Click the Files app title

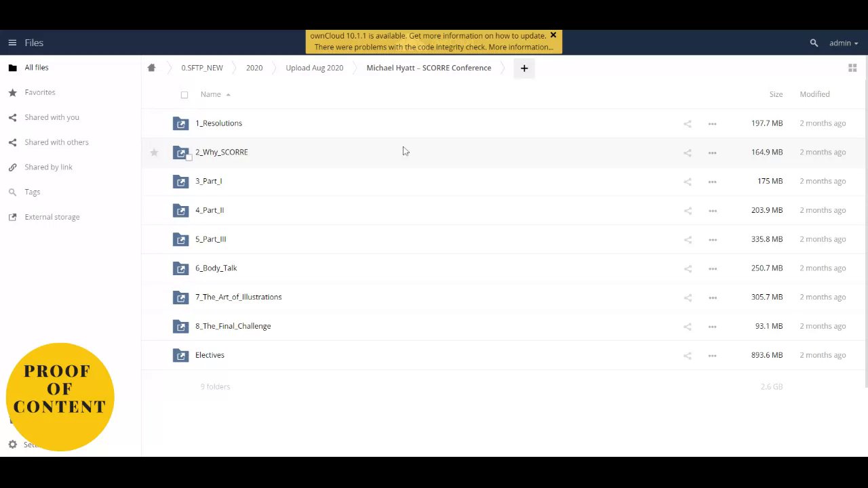coord(34,43)
